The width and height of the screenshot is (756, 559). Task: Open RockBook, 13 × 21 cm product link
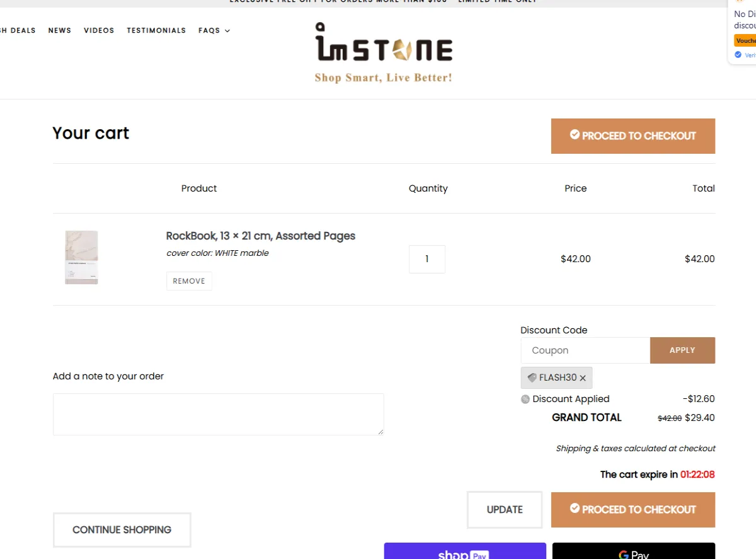(261, 236)
